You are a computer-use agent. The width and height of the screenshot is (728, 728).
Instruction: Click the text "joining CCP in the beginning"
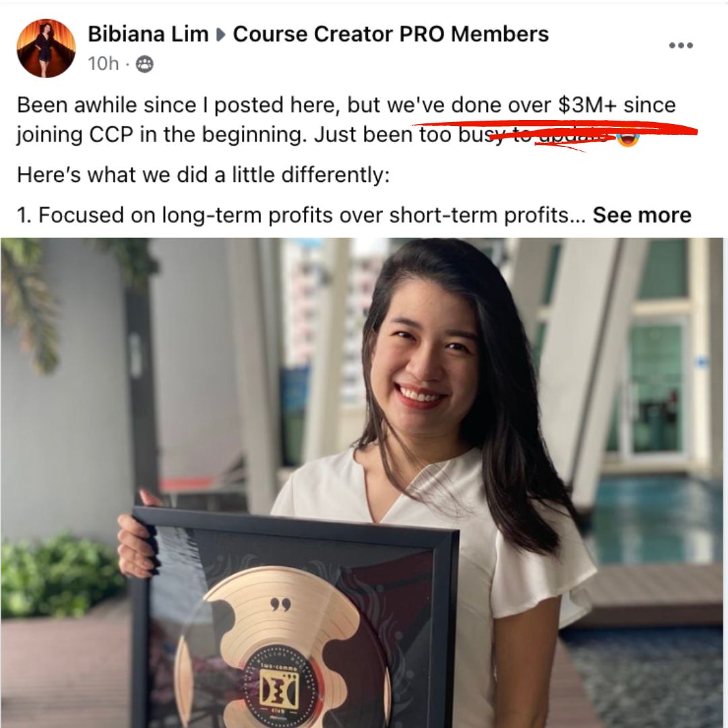[x=160, y=135]
